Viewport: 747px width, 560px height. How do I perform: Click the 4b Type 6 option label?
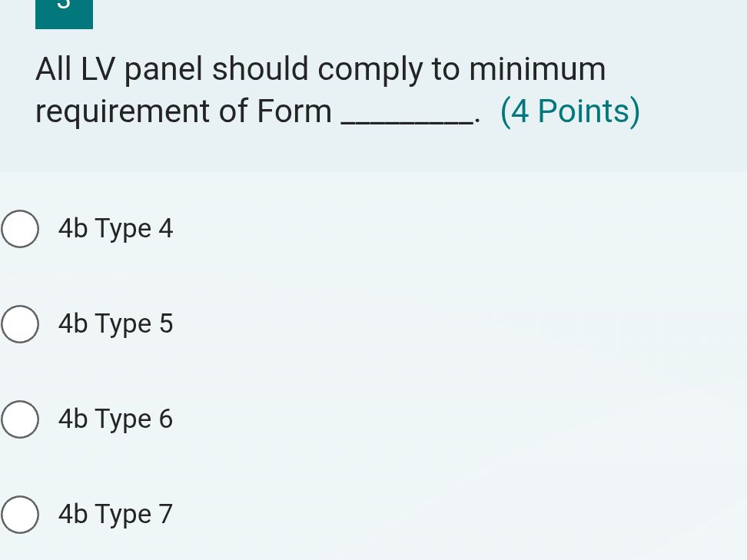coord(115,419)
